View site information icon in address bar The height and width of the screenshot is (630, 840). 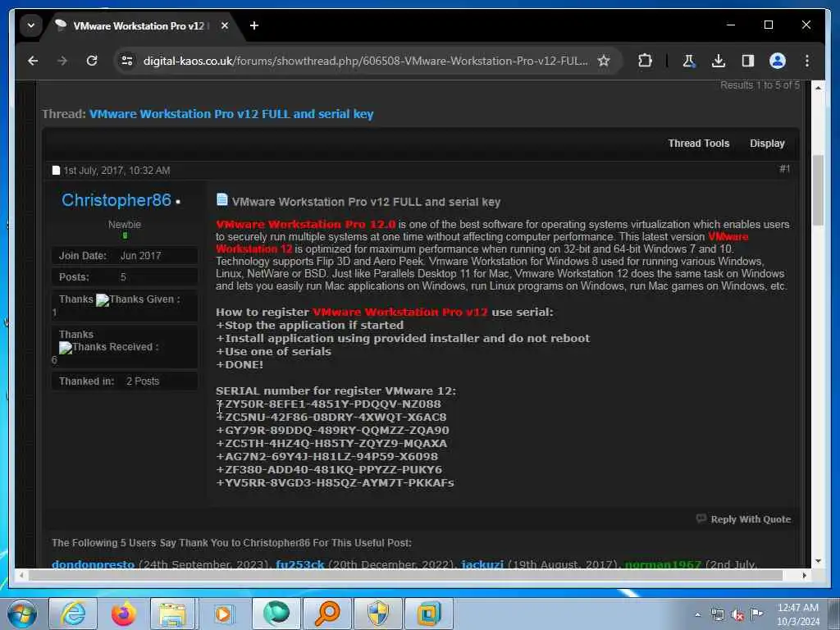click(127, 61)
